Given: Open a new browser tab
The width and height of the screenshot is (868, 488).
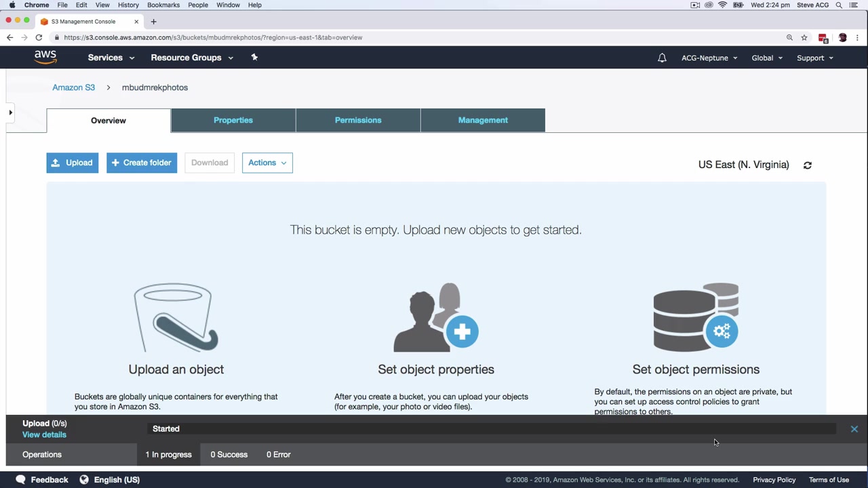Looking at the screenshot, I should (153, 21).
